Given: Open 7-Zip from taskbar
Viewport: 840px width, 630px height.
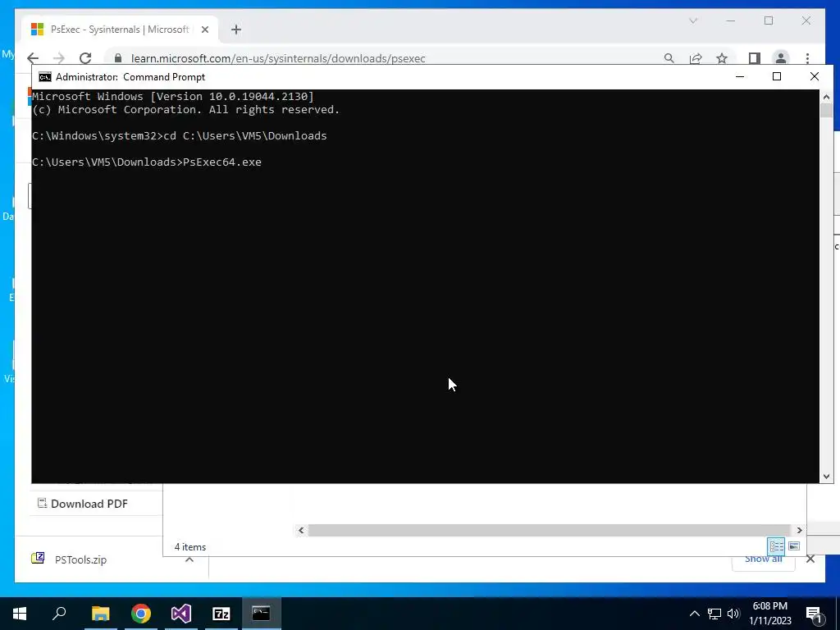Looking at the screenshot, I should point(221,614).
